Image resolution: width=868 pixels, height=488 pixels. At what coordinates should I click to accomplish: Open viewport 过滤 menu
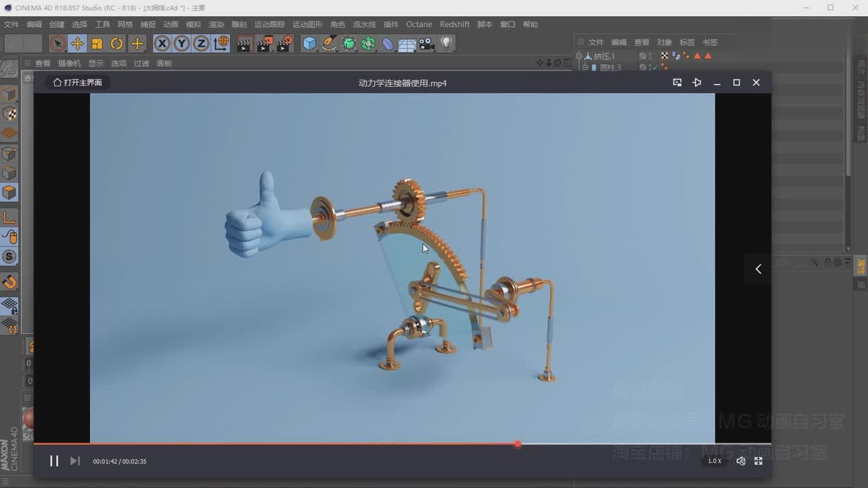[x=141, y=63]
